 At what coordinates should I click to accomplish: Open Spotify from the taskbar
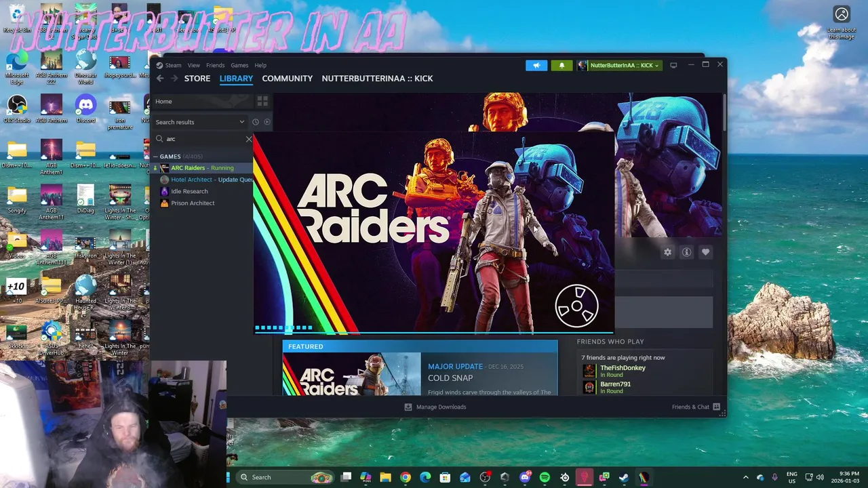545,477
